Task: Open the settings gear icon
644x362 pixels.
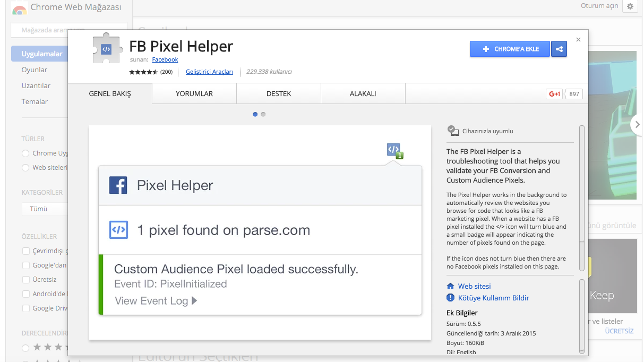Action: (630, 6)
